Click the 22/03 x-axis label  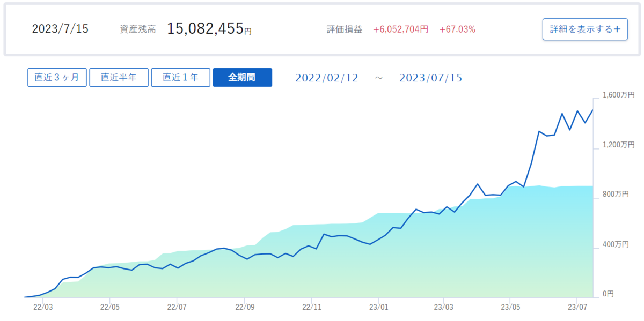pos(43,307)
